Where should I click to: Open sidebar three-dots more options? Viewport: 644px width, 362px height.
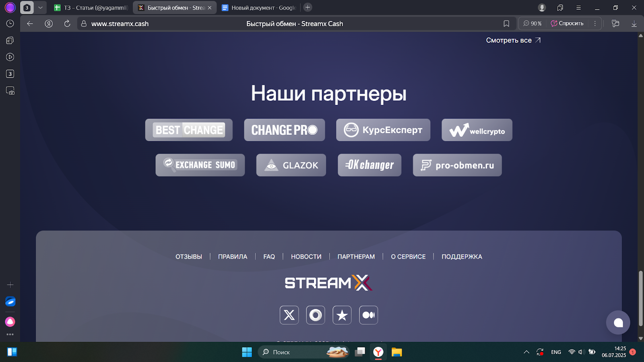(x=10, y=334)
